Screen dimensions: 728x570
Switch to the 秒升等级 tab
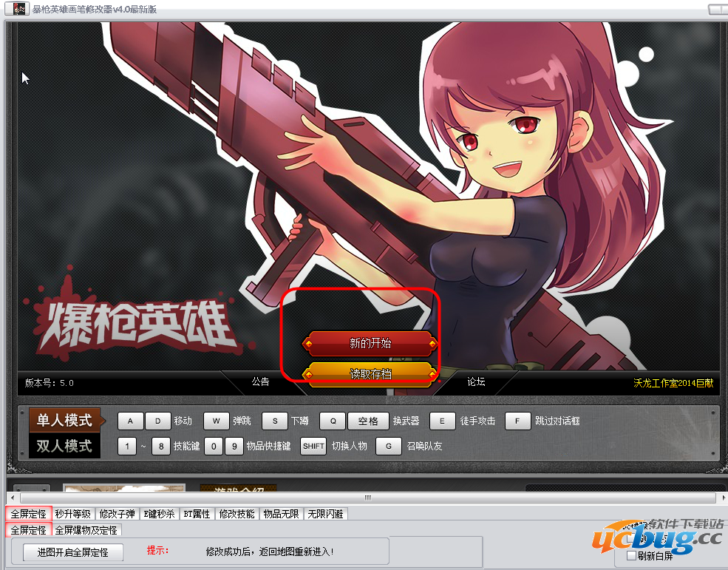pyautogui.click(x=73, y=514)
